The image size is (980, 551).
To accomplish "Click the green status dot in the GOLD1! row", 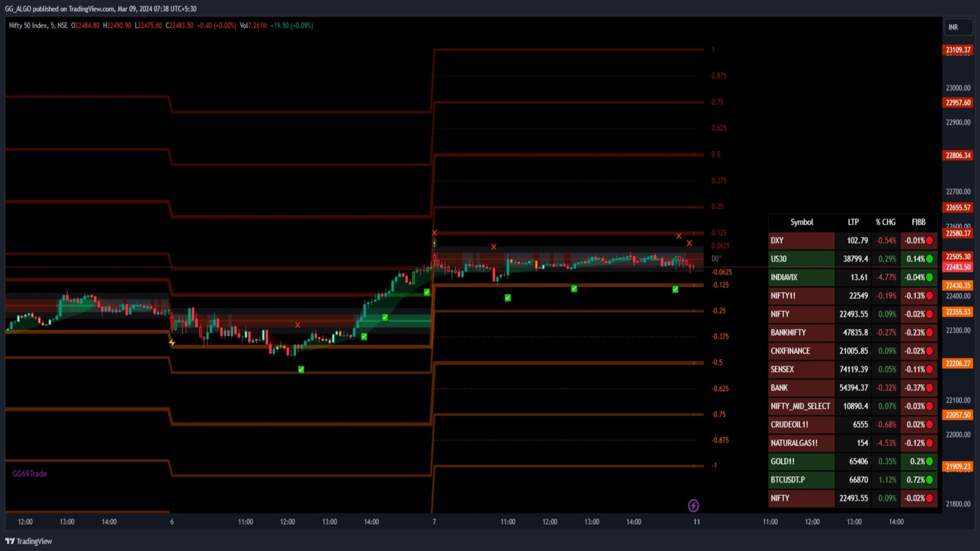I will click(929, 461).
